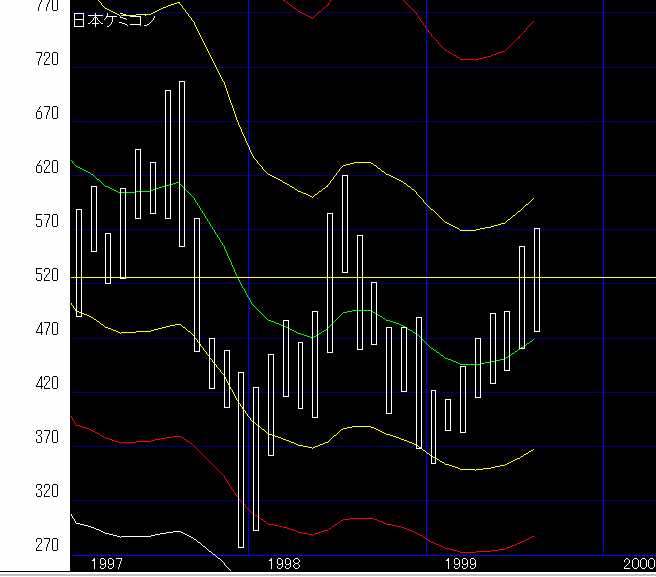Click the 770 price axis label
The image size is (656, 577).
pyautogui.click(x=46, y=7)
